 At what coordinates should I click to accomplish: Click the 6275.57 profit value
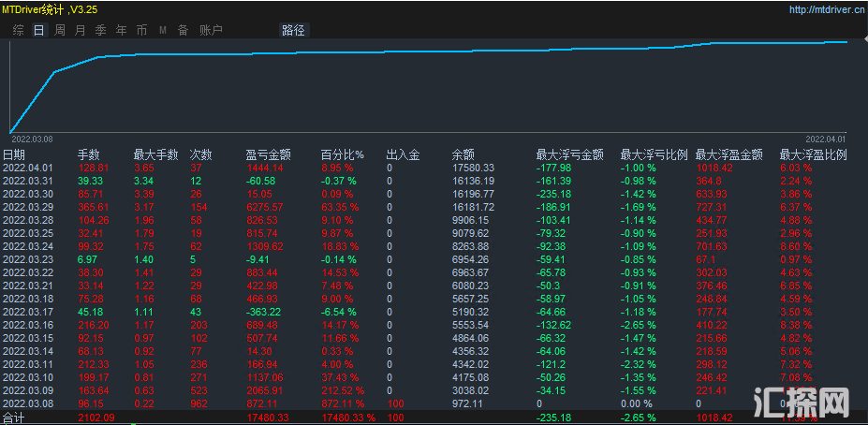265,207
